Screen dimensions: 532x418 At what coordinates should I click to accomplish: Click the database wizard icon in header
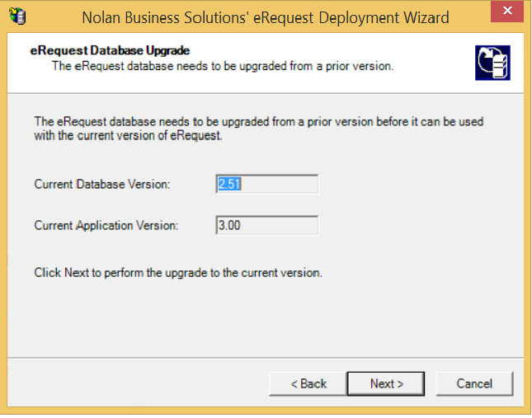pyautogui.click(x=492, y=63)
